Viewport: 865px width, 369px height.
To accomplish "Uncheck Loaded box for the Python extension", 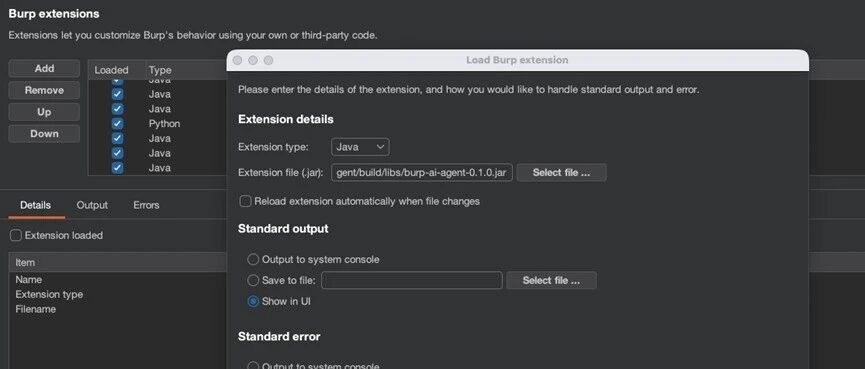I will 117,124.
